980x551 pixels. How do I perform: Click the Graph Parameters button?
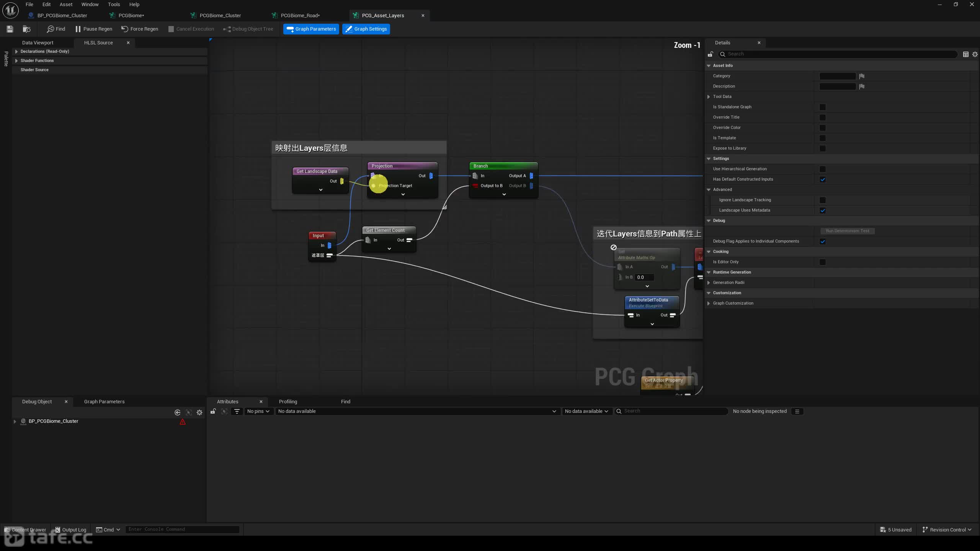click(311, 29)
